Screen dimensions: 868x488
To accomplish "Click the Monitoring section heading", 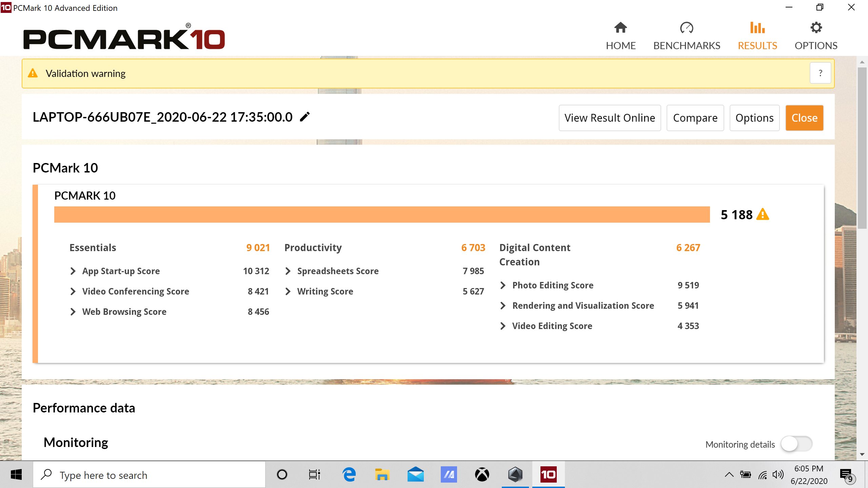I will tap(76, 443).
